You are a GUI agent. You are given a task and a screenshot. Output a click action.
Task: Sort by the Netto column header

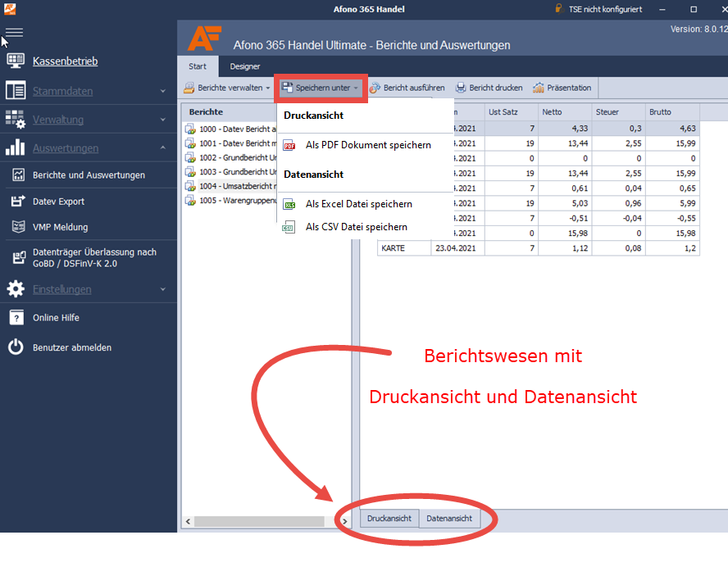click(x=565, y=111)
